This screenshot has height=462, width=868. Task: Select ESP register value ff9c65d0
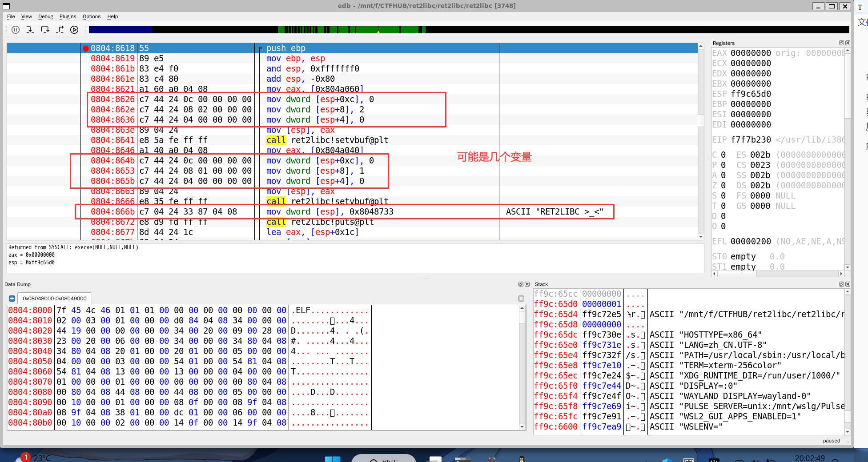click(751, 94)
